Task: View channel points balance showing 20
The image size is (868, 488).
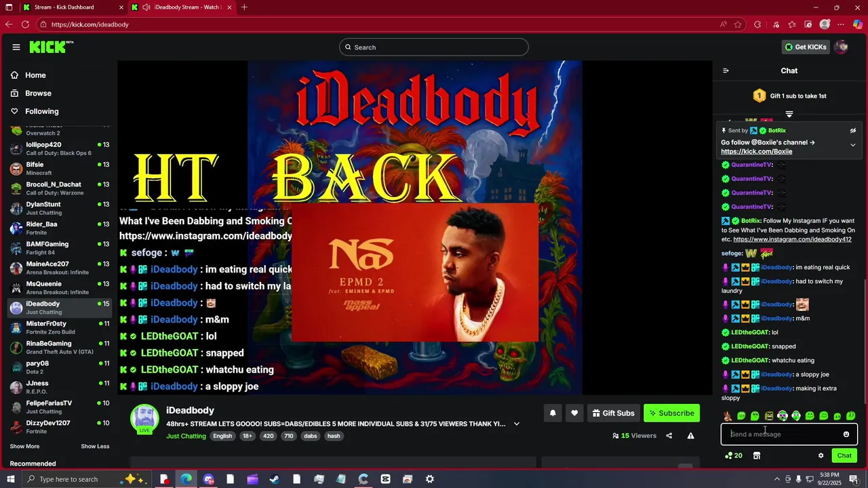Action: 734,455
